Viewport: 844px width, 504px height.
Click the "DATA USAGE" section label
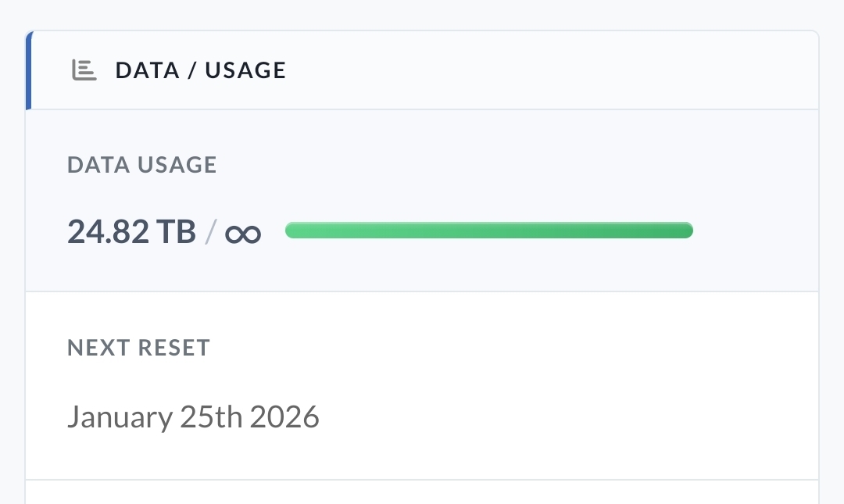(x=141, y=165)
